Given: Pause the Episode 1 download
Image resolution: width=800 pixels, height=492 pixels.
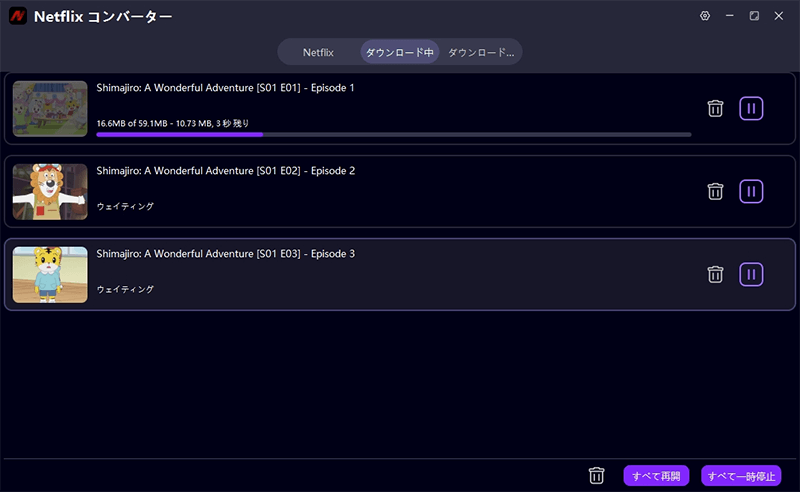Looking at the screenshot, I should point(751,108).
